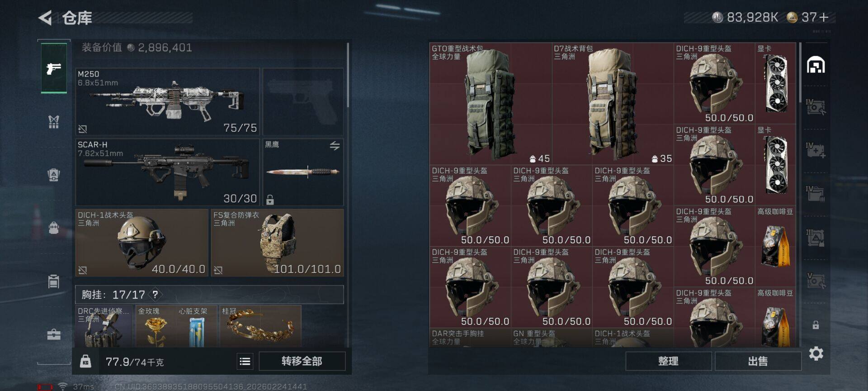Add more gold currency with plus sign

(x=824, y=17)
